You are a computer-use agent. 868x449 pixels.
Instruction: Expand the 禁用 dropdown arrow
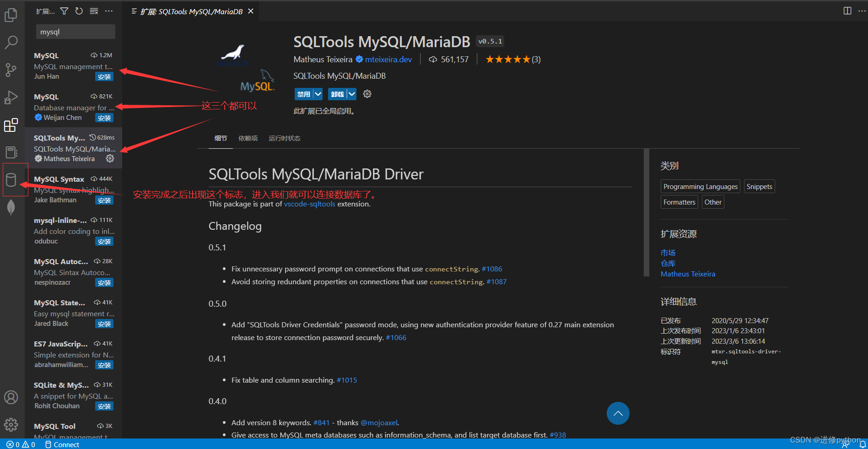click(318, 94)
